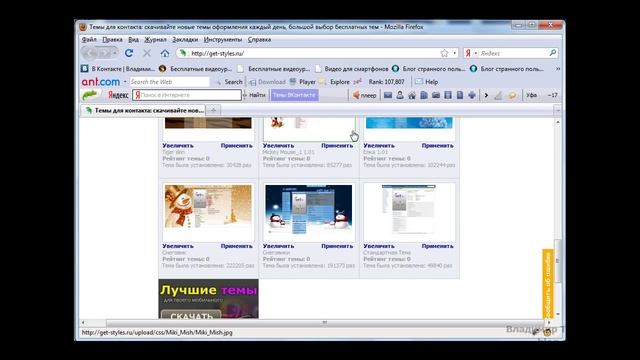This screenshot has width=640, height=360.
Task: Click Rank: 107,807 indicator
Action: pyautogui.click(x=386, y=82)
